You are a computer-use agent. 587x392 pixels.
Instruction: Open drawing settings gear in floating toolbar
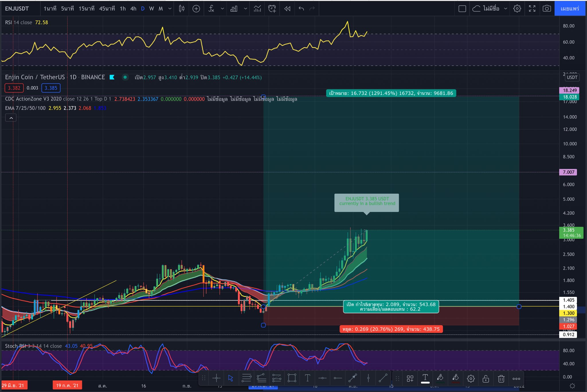coord(471,379)
